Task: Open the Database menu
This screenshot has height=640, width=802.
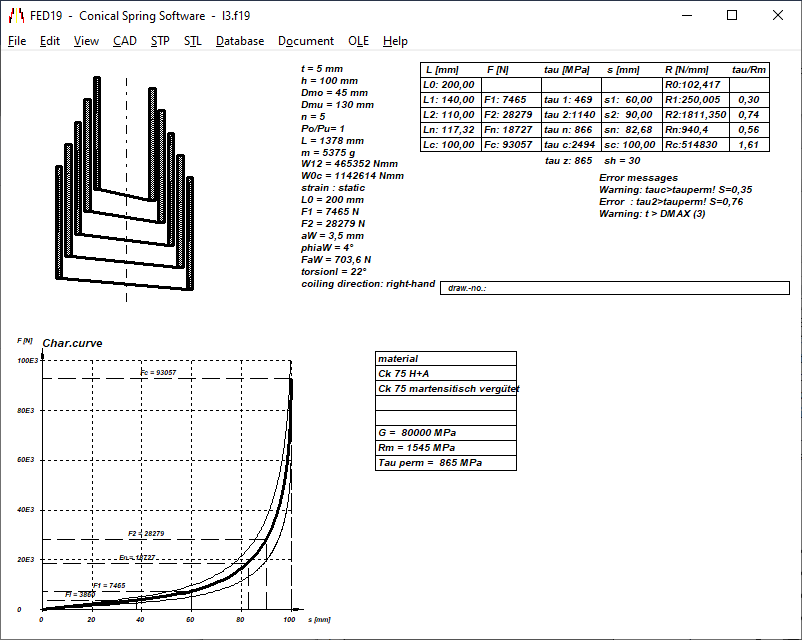Action: coord(240,41)
